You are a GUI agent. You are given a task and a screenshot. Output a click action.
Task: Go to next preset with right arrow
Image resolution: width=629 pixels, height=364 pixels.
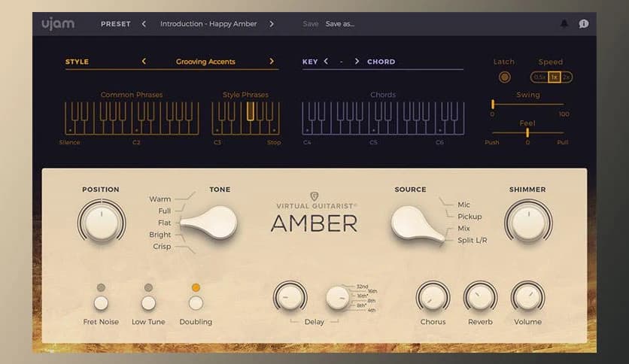pos(272,23)
